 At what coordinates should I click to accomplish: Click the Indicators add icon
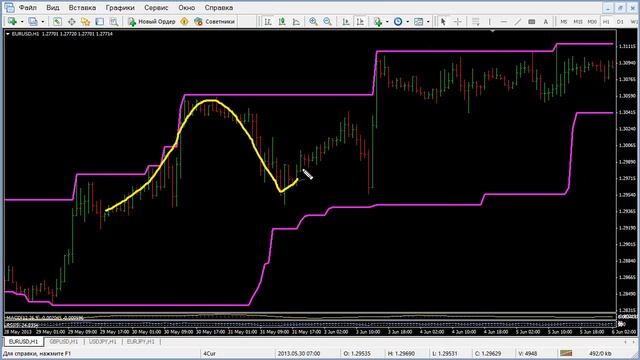[x=378, y=22]
